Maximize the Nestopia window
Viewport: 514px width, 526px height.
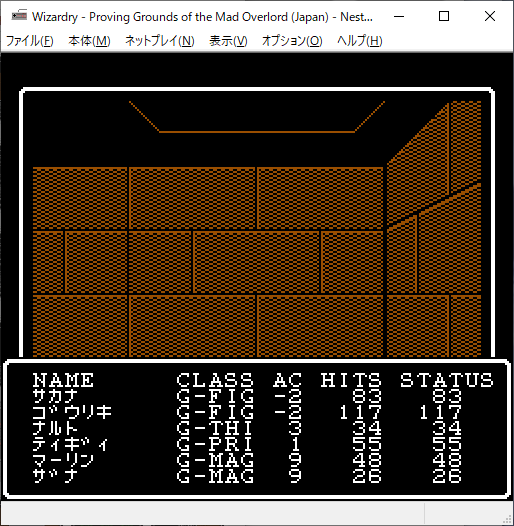pos(444,16)
